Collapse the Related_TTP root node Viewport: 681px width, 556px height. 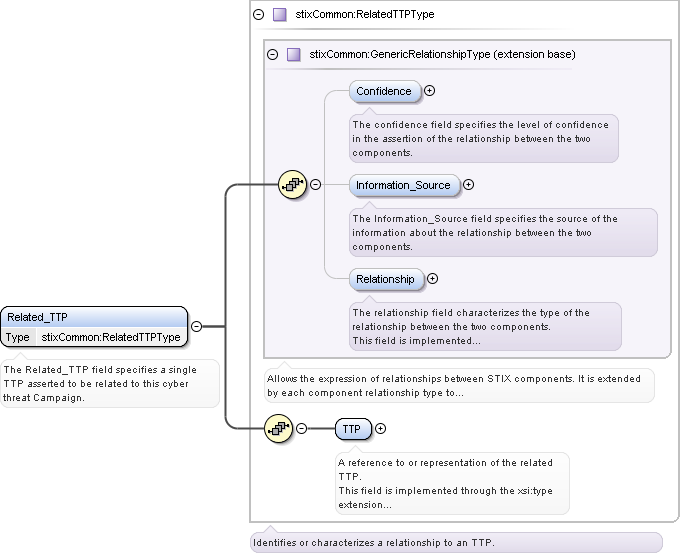pyautogui.click(x=196, y=326)
